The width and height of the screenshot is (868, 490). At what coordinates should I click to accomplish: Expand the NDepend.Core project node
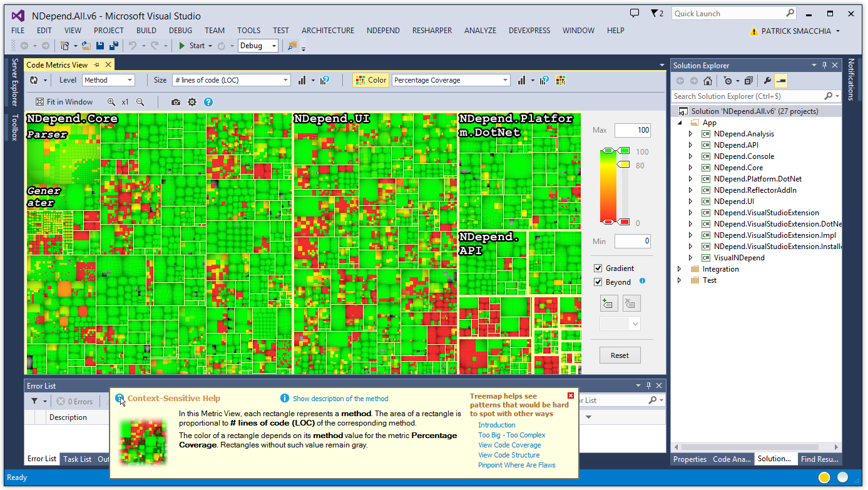690,167
